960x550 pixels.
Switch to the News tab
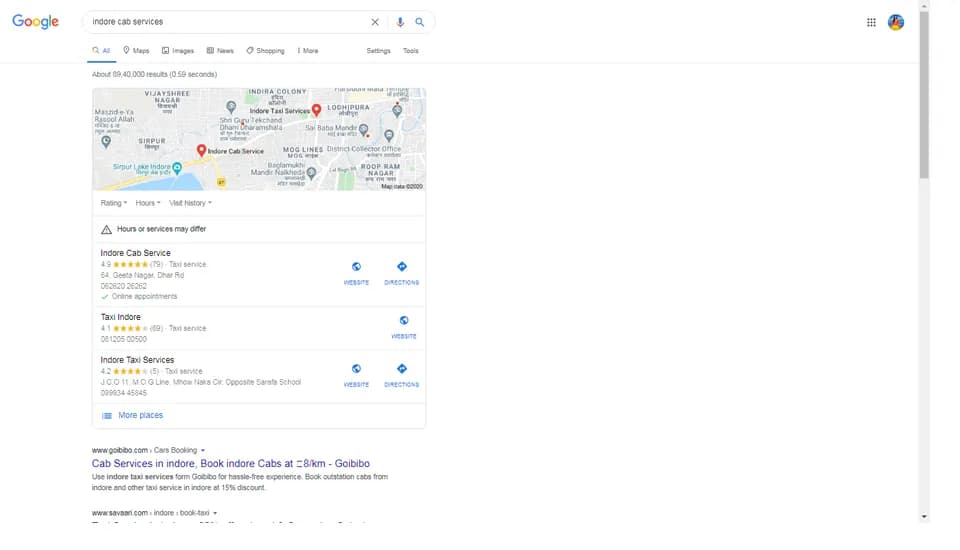tap(220, 51)
